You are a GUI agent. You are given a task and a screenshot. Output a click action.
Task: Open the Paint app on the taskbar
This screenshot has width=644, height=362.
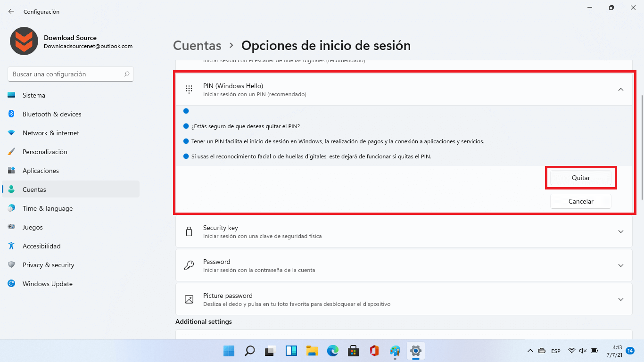pyautogui.click(x=395, y=351)
